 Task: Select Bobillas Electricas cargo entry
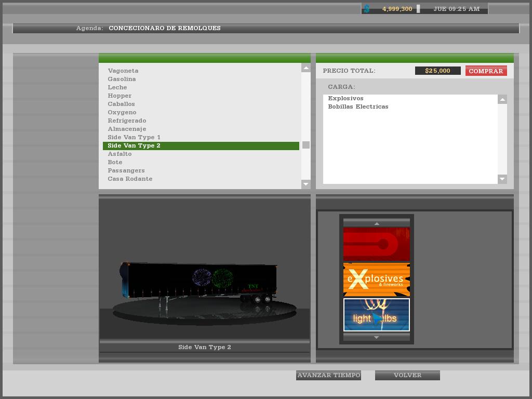tap(358, 107)
